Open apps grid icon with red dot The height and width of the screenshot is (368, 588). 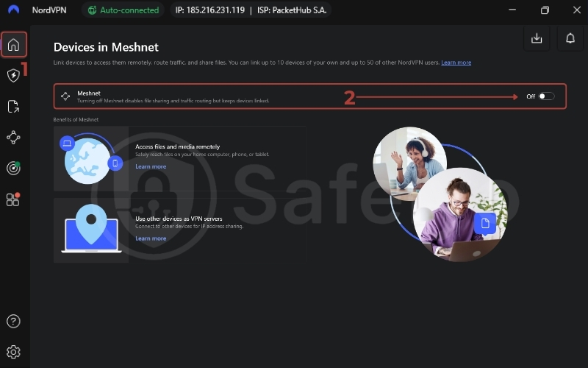pos(13,199)
